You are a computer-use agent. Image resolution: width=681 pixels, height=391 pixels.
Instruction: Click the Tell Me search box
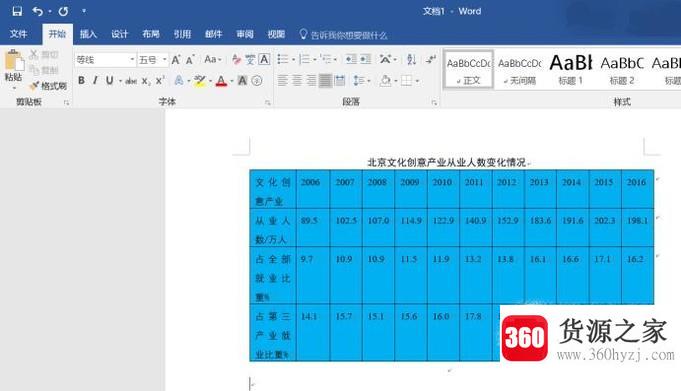coord(343,35)
